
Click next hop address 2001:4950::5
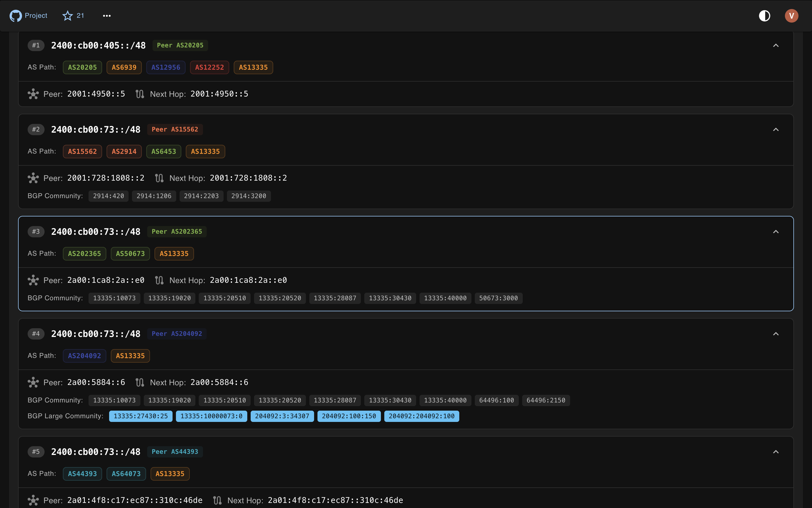coord(219,94)
